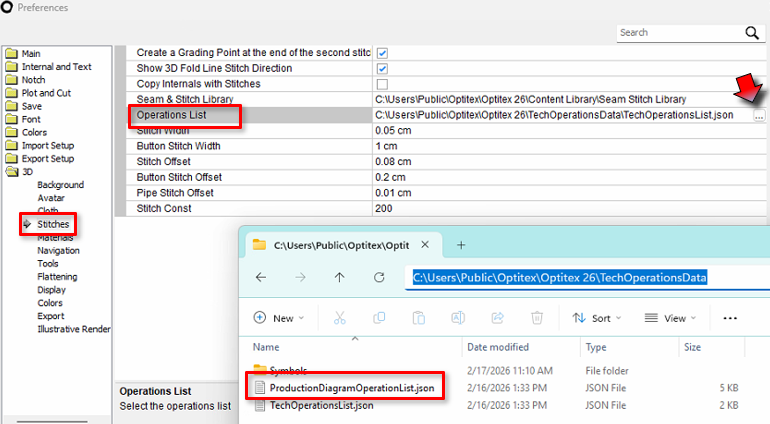Go back in file explorer
The height and width of the screenshot is (424, 770).
261,277
